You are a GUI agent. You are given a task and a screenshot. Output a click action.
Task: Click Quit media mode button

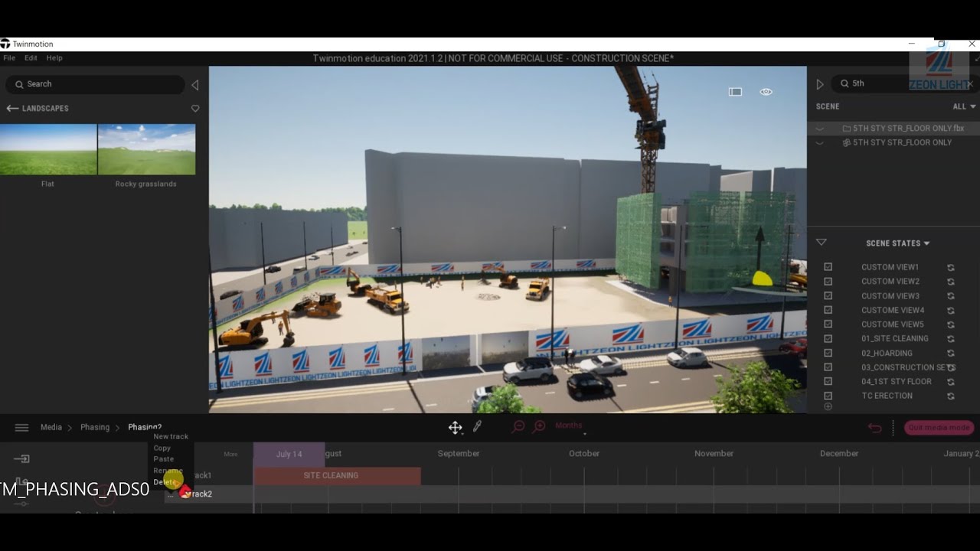[939, 428]
